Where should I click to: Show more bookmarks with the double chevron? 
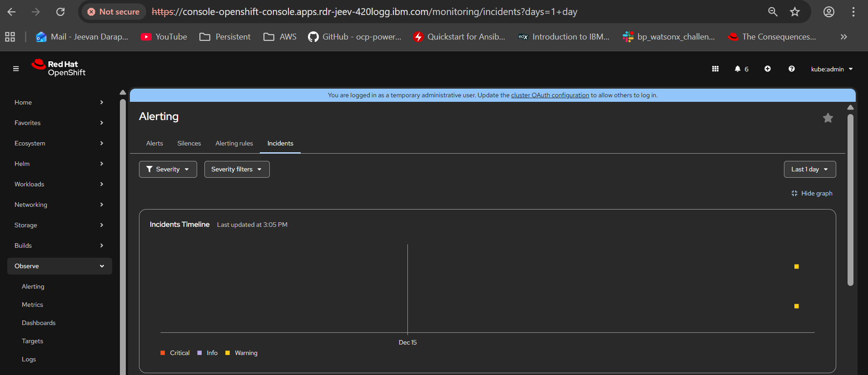[x=843, y=37]
